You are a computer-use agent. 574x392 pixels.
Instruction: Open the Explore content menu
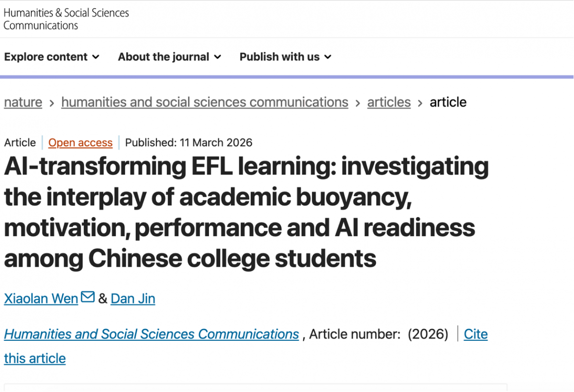pos(46,57)
